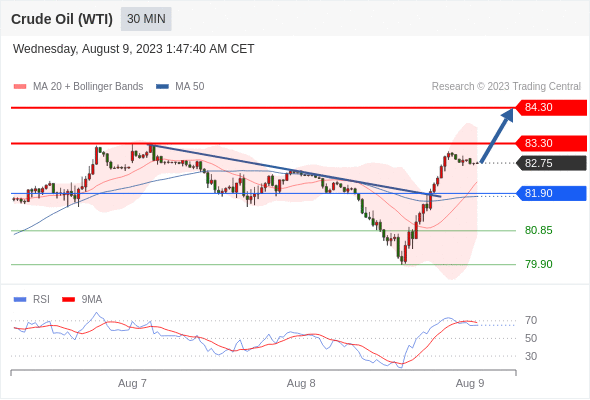
Task: Click the 79.90 support level label
Action: (x=538, y=264)
